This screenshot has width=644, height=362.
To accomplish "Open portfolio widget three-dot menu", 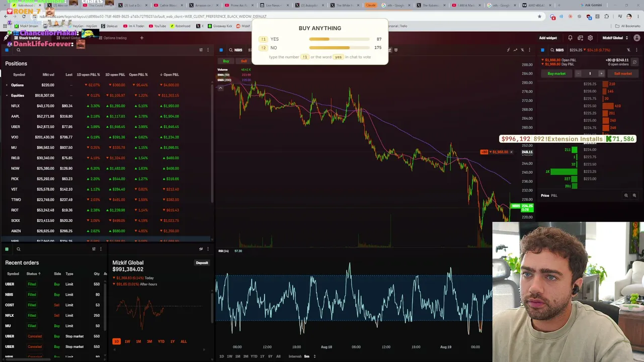I will click(208, 249).
